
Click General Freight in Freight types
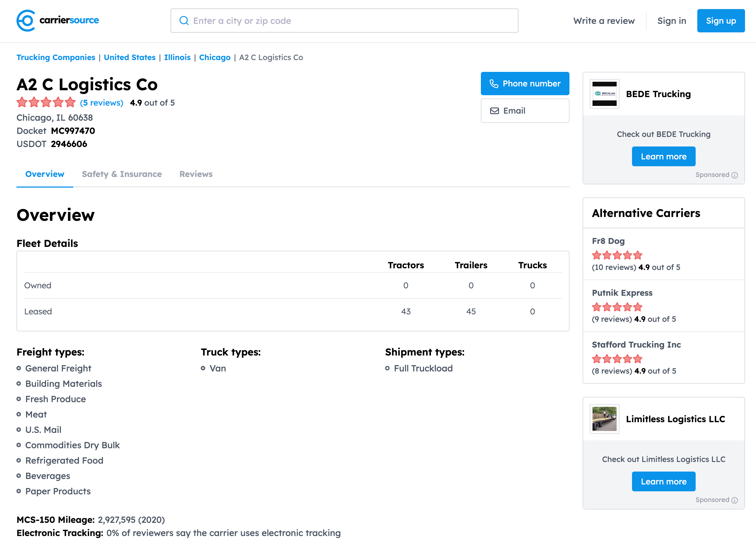pos(58,368)
